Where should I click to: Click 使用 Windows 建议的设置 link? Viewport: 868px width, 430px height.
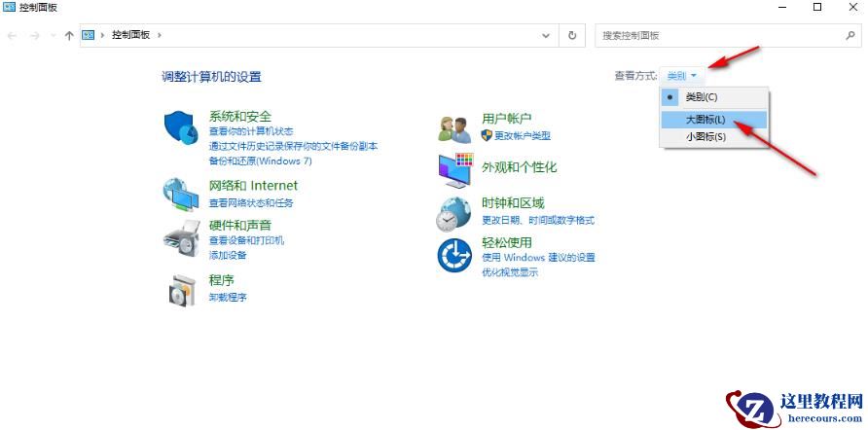[x=538, y=258]
